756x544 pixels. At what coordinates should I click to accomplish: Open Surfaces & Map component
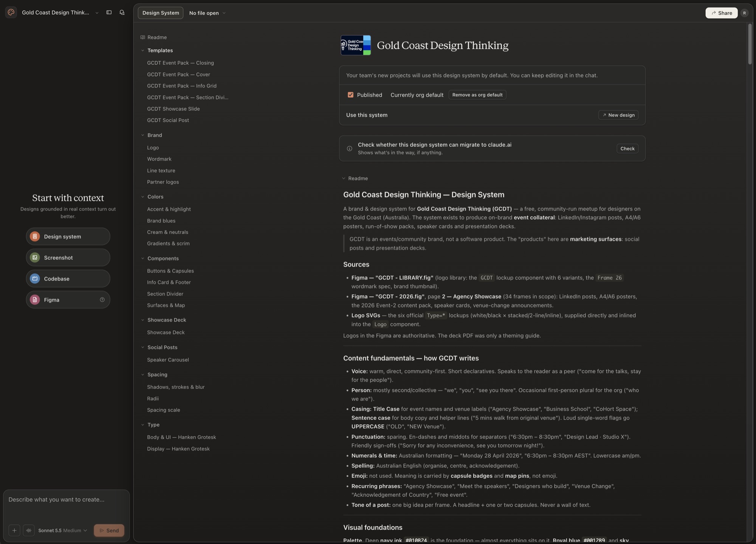(x=166, y=305)
